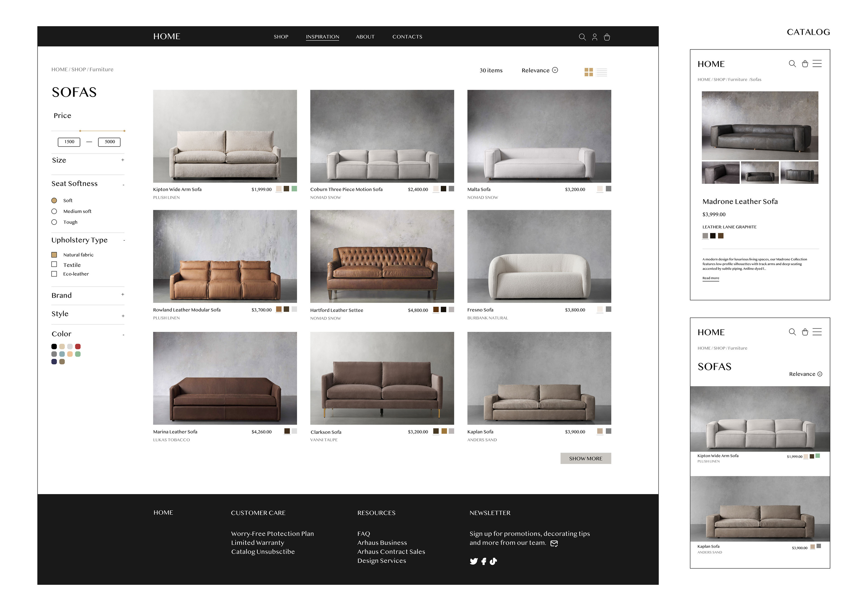Open the INSPIRATION menu item
Screen dimensions: 868x611
click(322, 37)
